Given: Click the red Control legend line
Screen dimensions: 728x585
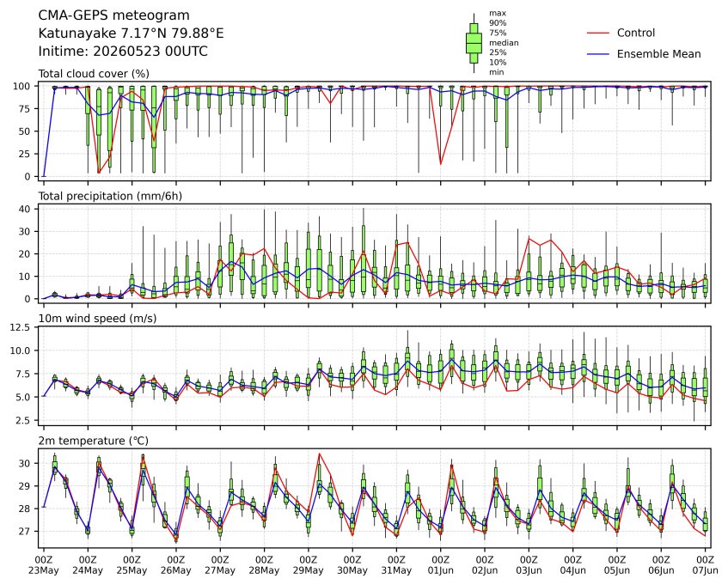Looking at the screenshot, I should point(598,33).
